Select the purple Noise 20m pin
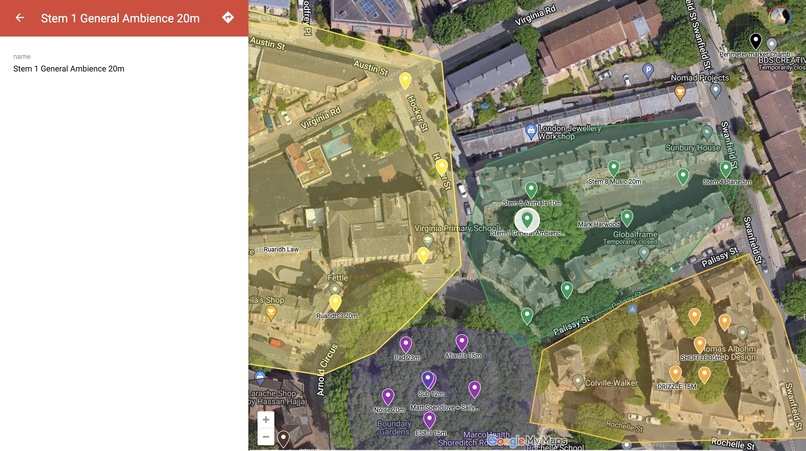 [388, 397]
